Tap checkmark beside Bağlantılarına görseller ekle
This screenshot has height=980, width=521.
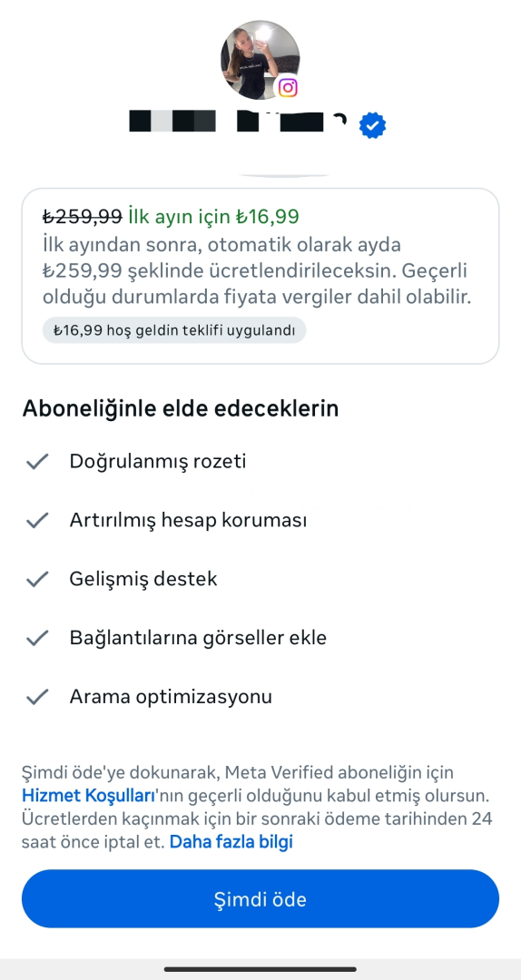(37, 638)
